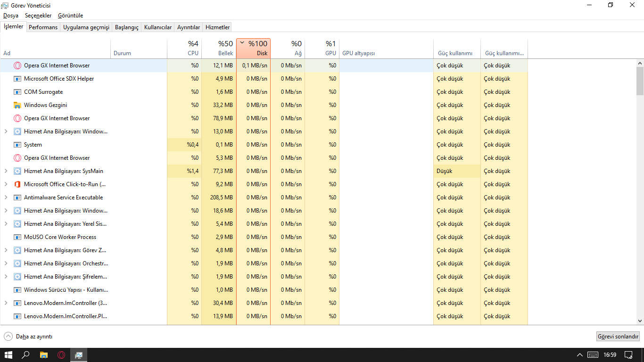Image resolution: width=644 pixels, height=362 pixels.
Task: Open the Başlangıç tab
Action: point(127,27)
